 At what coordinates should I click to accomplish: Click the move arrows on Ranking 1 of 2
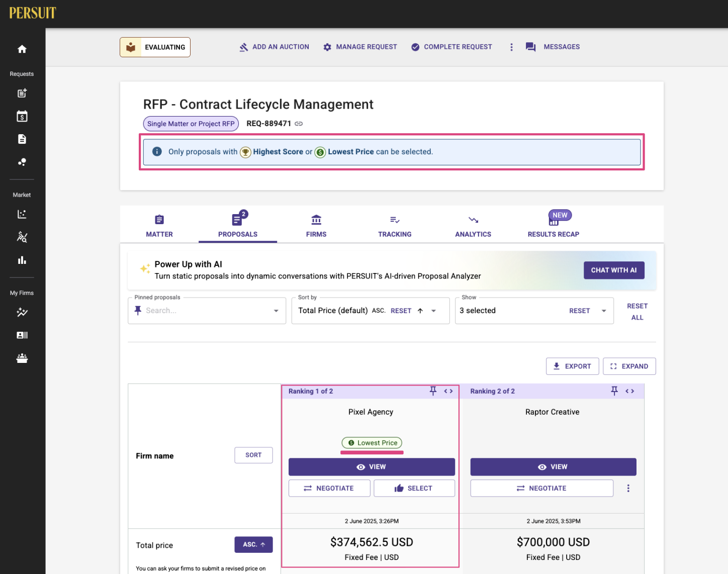448,391
